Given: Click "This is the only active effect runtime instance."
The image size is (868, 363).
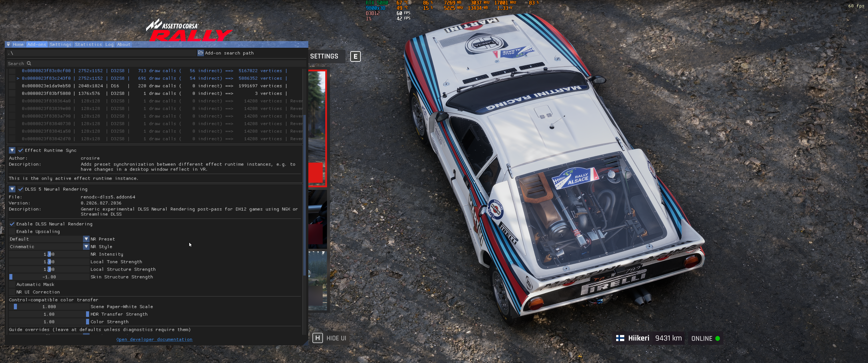Looking at the screenshot, I should pyautogui.click(x=73, y=178).
